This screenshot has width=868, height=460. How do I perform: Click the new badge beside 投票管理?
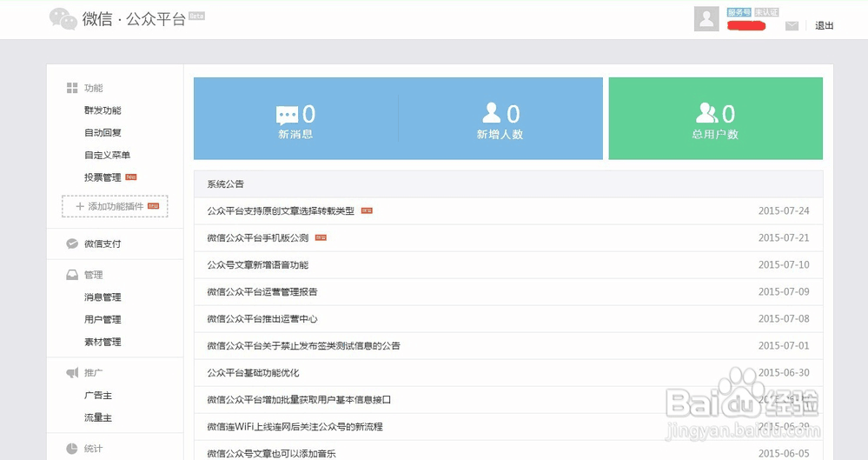[130, 177]
